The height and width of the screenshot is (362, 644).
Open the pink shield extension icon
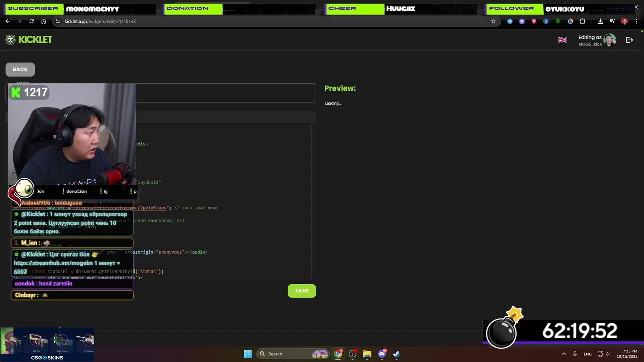(534, 21)
